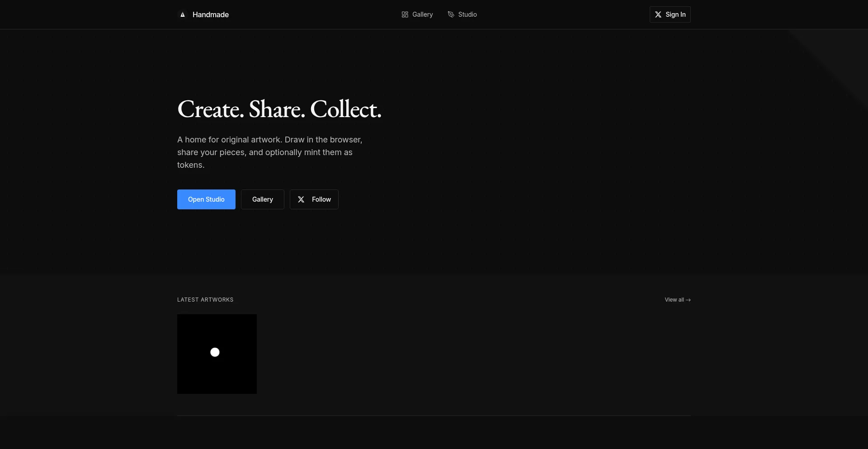Screen dimensions: 868x449
Task: Click the 'Create. Share. Collect.' headline
Action: click(279, 109)
